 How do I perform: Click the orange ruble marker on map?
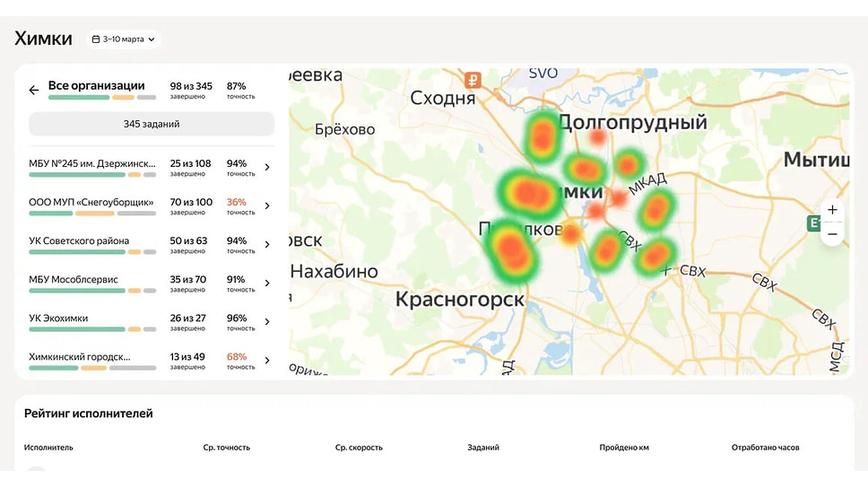pos(473,81)
